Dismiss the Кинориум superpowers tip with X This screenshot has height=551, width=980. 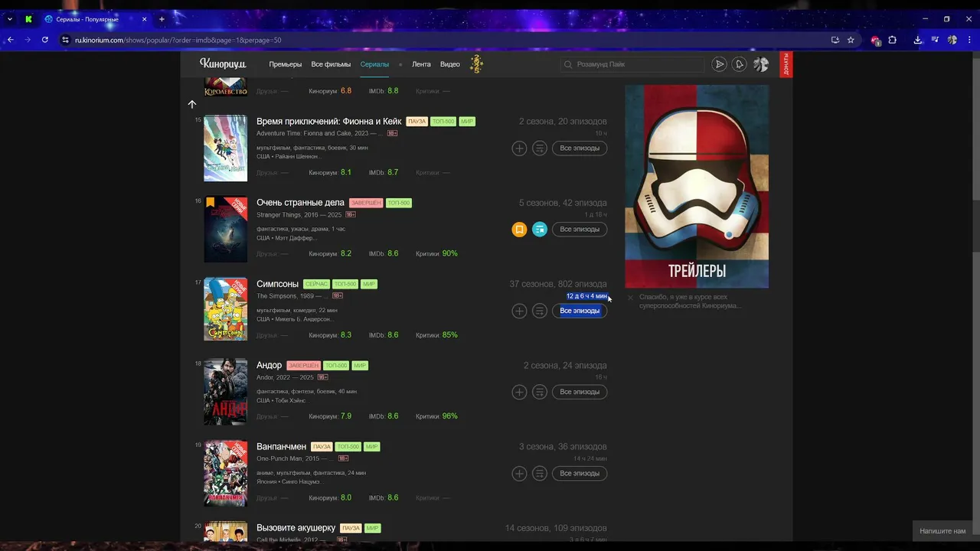pyautogui.click(x=630, y=298)
